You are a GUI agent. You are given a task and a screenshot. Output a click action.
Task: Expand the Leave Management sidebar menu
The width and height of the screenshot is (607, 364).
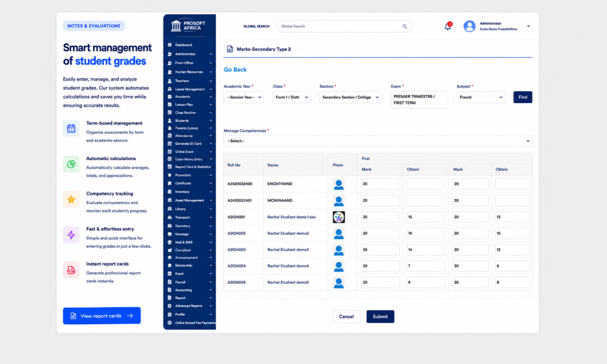pos(190,89)
